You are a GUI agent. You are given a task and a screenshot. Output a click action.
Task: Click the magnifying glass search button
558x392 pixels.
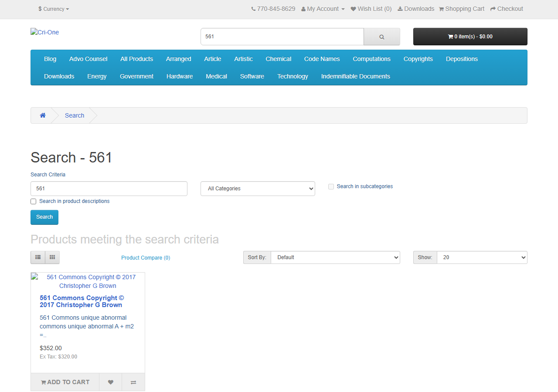[x=381, y=37]
